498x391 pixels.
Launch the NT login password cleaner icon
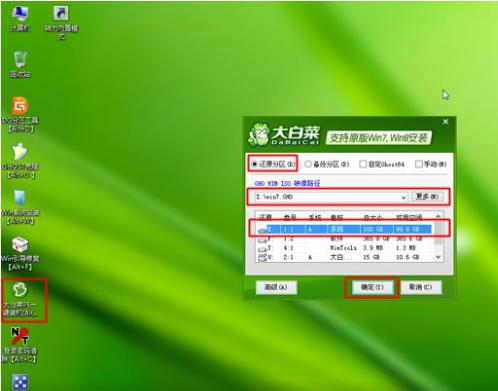click(x=20, y=345)
